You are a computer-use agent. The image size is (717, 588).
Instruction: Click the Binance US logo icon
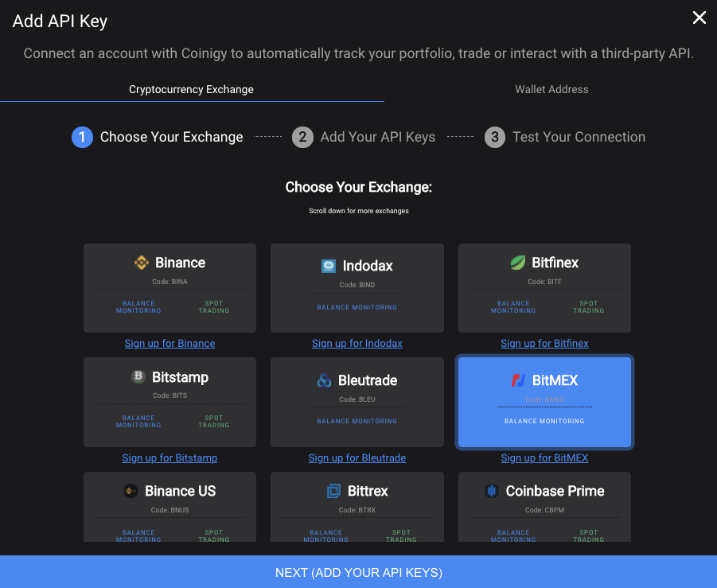coord(131,491)
